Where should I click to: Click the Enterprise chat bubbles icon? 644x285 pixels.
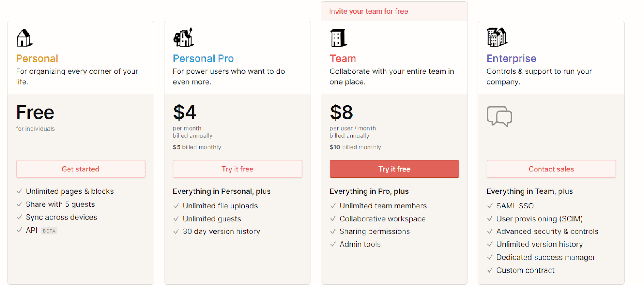click(x=499, y=116)
